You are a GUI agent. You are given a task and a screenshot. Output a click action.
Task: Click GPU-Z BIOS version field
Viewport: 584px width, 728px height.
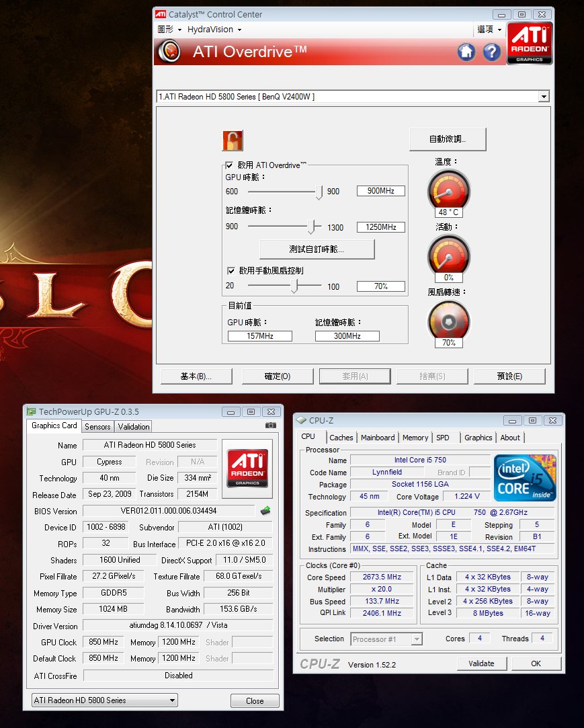169,511
